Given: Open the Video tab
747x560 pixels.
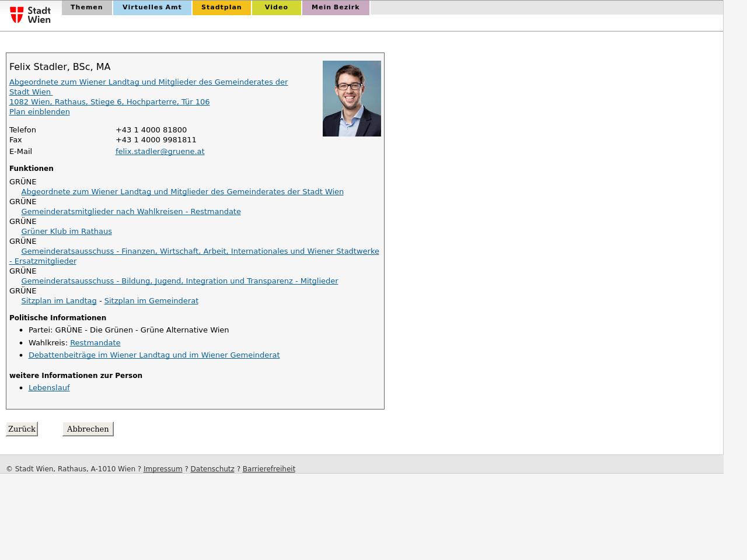Looking at the screenshot, I should [276, 8].
